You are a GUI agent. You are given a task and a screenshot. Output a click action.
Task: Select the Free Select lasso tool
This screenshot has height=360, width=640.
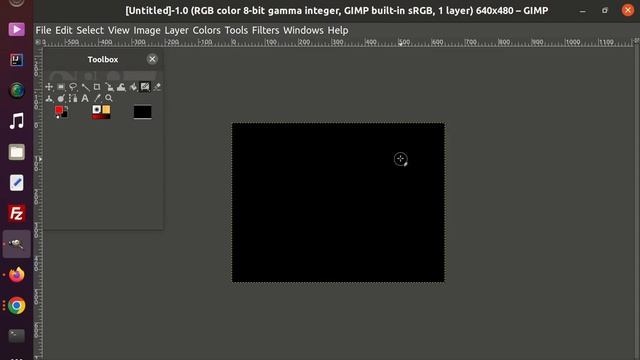tap(73, 87)
